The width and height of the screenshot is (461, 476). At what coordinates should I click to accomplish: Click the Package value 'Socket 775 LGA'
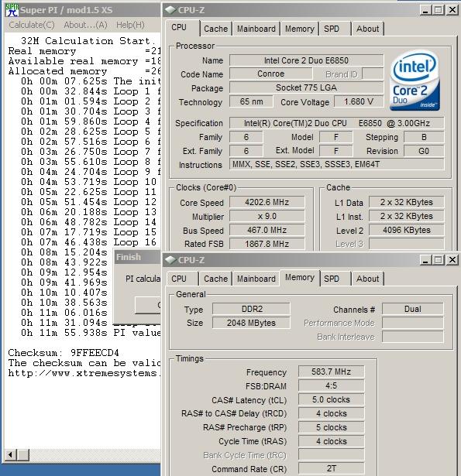pyautogui.click(x=306, y=87)
